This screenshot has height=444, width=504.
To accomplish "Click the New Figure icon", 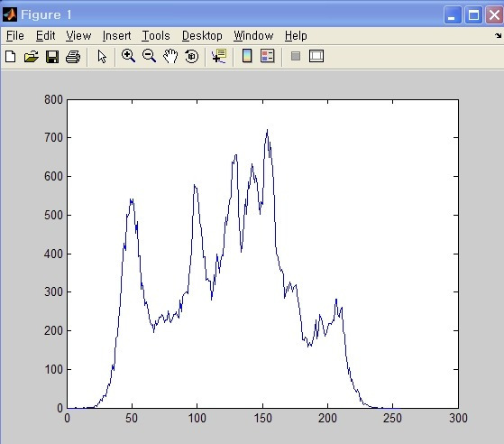I will (x=11, y=57).
